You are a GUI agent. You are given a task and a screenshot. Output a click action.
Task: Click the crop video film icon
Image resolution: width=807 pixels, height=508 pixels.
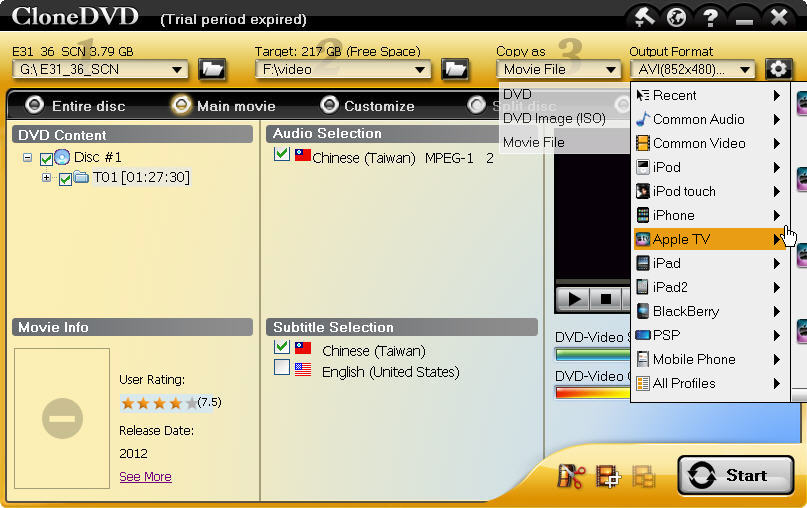608,476
